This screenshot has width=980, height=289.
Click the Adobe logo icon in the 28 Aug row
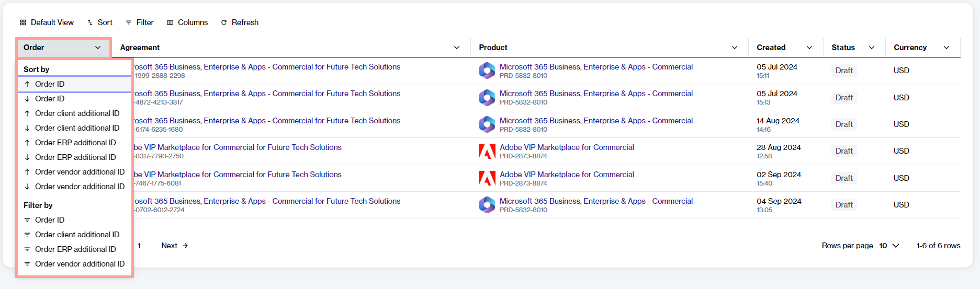[487, 152]
